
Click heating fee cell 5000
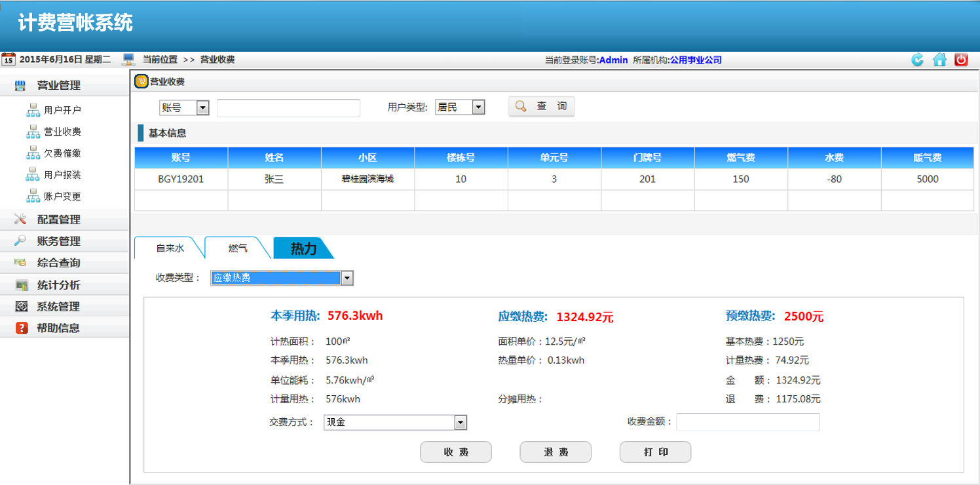(928, 179)
